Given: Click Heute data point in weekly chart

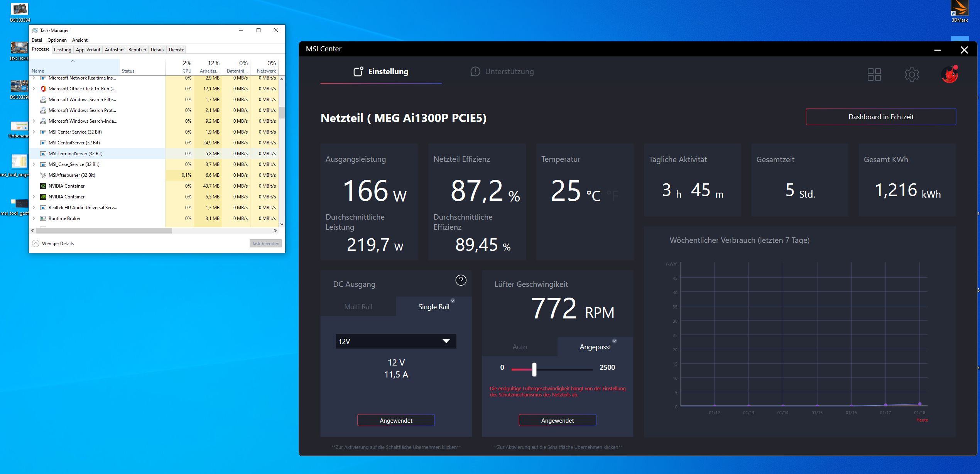Looking at the screenshot, I should (920, 404).
